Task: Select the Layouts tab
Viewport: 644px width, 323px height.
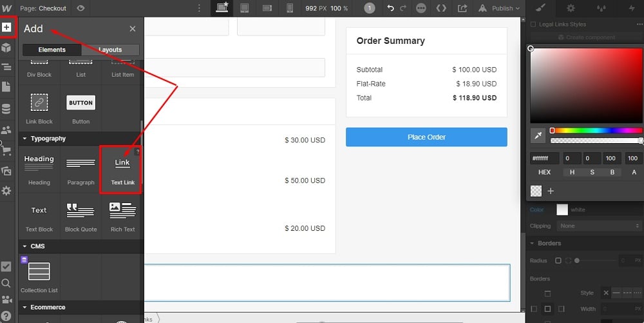Action: 110,50
